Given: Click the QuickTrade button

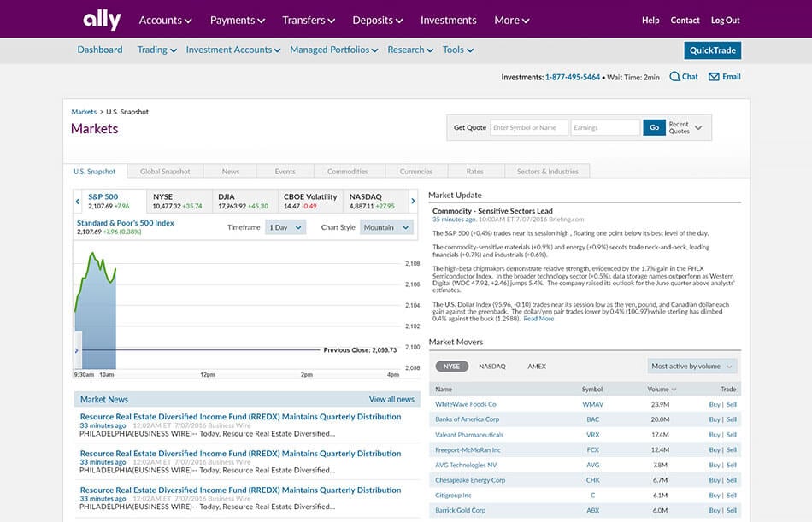Looking at the screenshot, I should pyautogui.click(x=713, y=50).
